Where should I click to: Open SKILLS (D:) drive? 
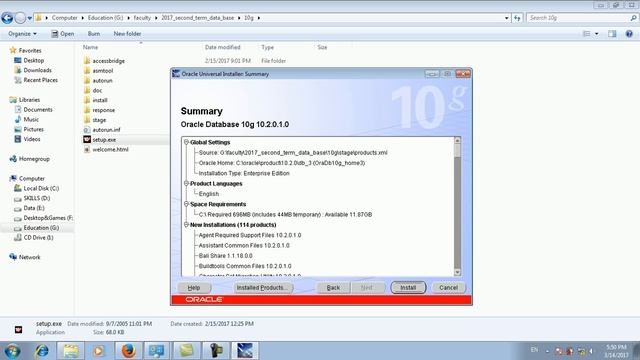(32, 198)
